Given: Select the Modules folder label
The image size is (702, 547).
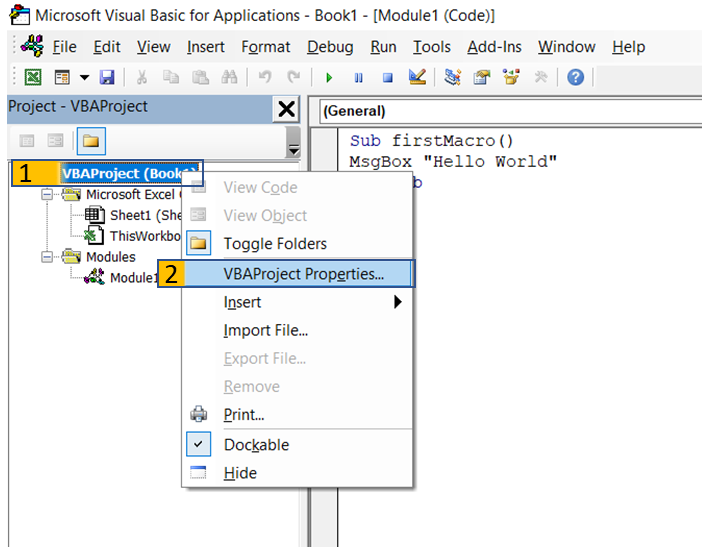Looking at the screenshot, I should click(x=111, y=256).
